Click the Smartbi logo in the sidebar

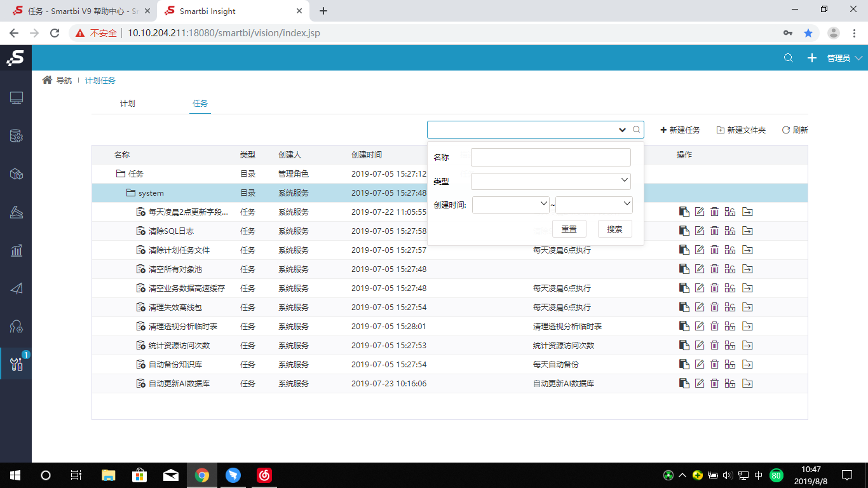point(15,58)
